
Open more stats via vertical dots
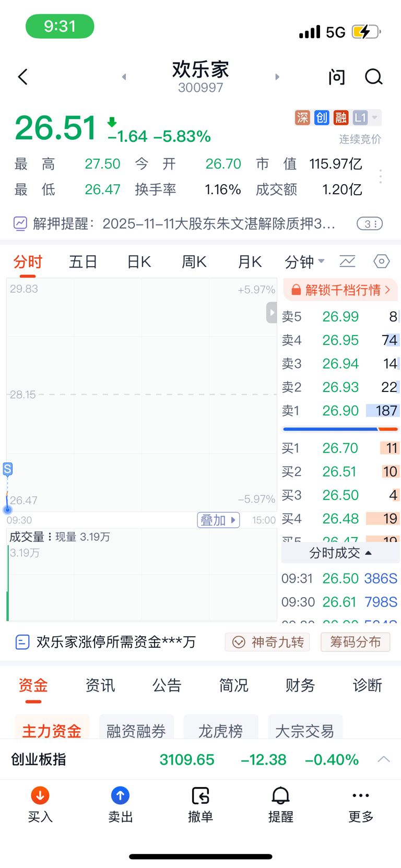coord(381,176)
